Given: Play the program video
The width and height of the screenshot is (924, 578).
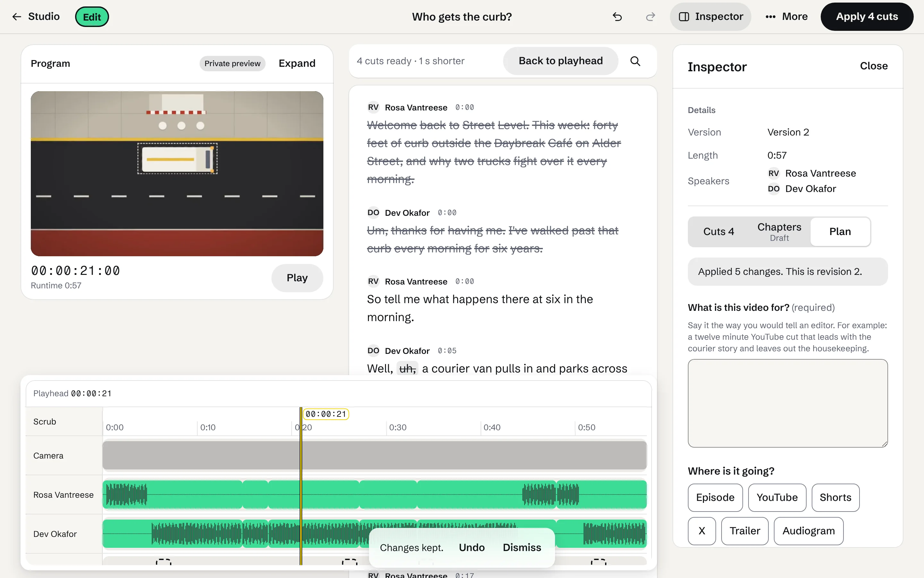Looking at the screenshot, I should pos(297,278).
